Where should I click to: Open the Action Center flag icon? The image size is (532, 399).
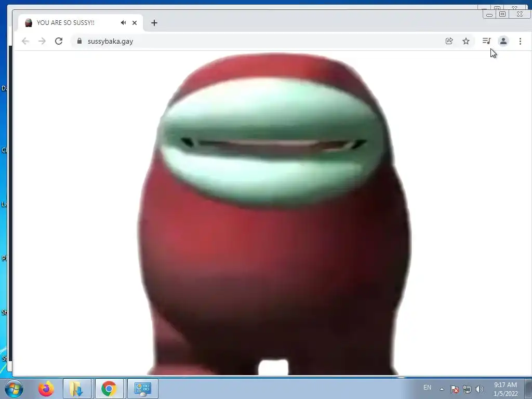[x=455, y=389]
